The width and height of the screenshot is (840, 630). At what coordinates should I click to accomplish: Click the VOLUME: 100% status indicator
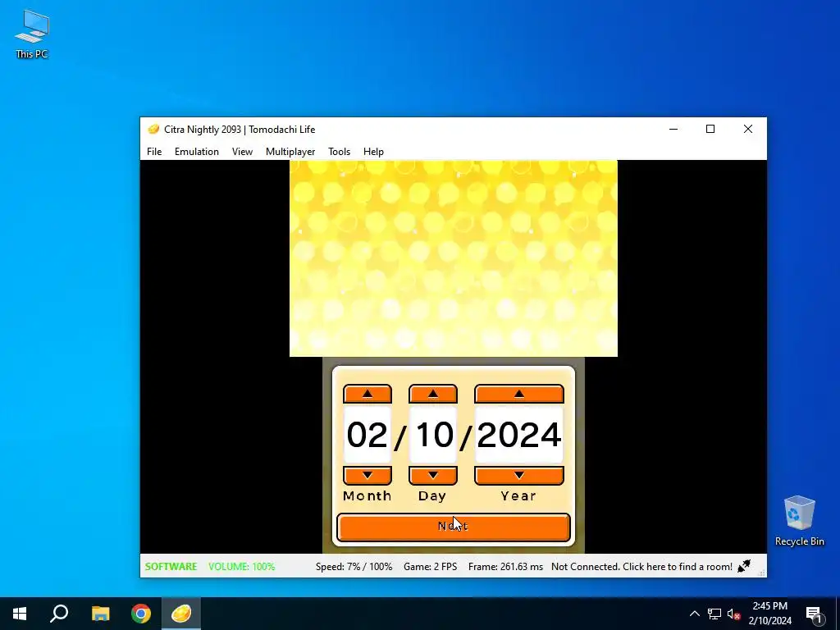[242, 566]
